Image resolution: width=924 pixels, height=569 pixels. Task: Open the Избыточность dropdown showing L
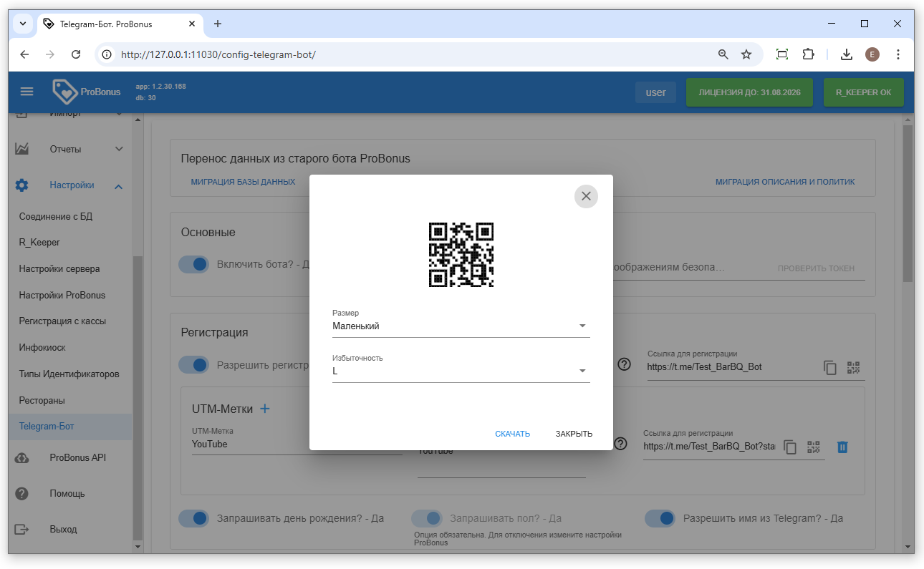coord(461,371)
